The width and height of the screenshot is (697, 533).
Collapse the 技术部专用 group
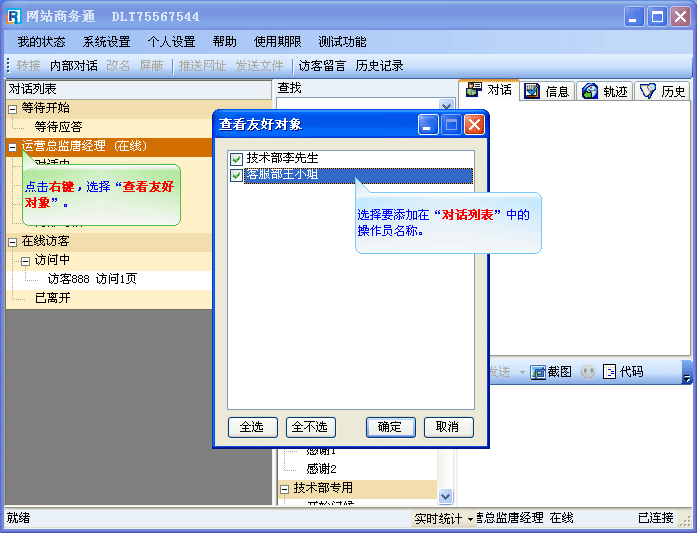(x=284, y=489)
